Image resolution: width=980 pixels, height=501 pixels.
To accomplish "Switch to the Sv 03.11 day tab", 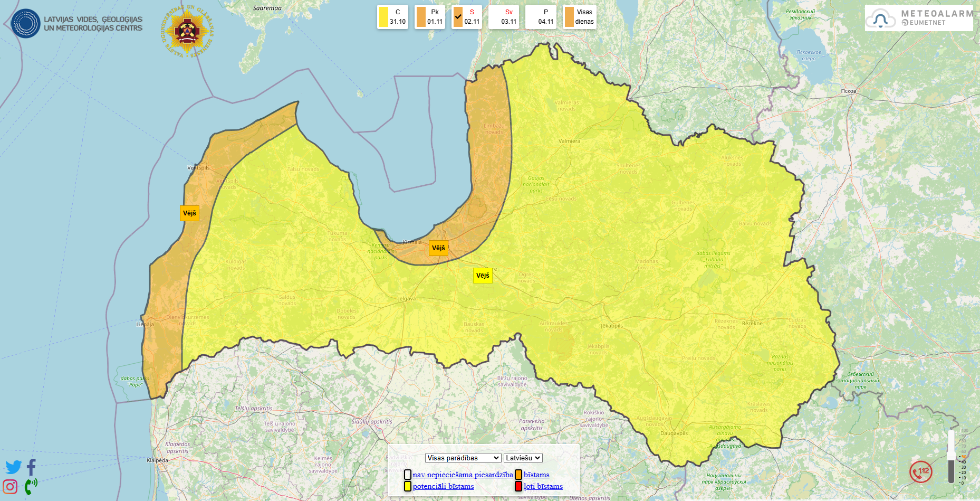I will click(x=504, y=17).
